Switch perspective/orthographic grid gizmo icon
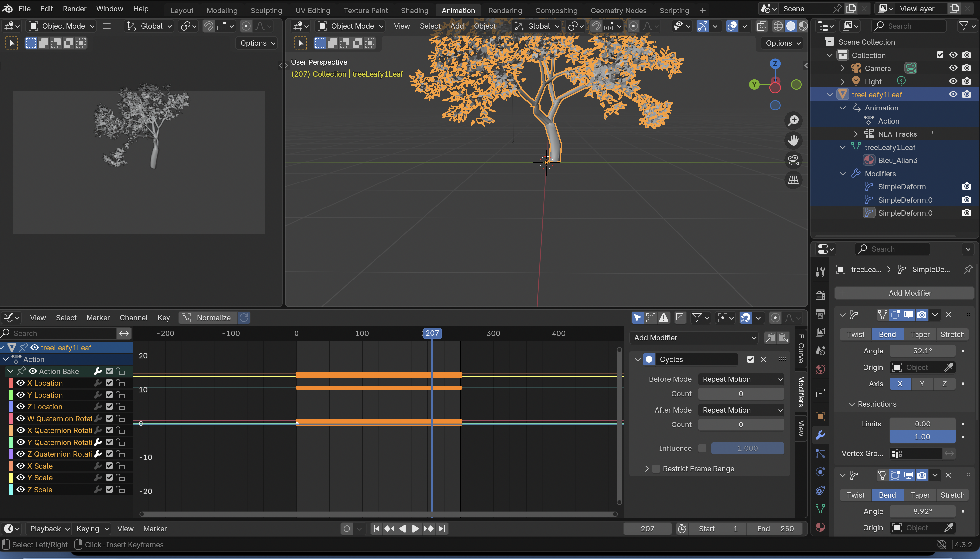The image size is (980, 559). point(793,180)
